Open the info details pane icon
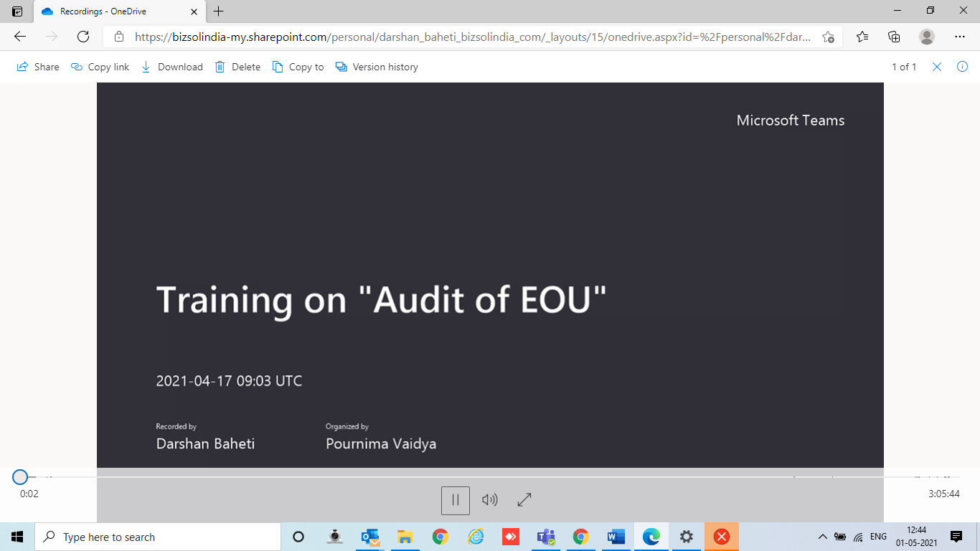This screenshot has width=980, height=551. coord(963,67)
